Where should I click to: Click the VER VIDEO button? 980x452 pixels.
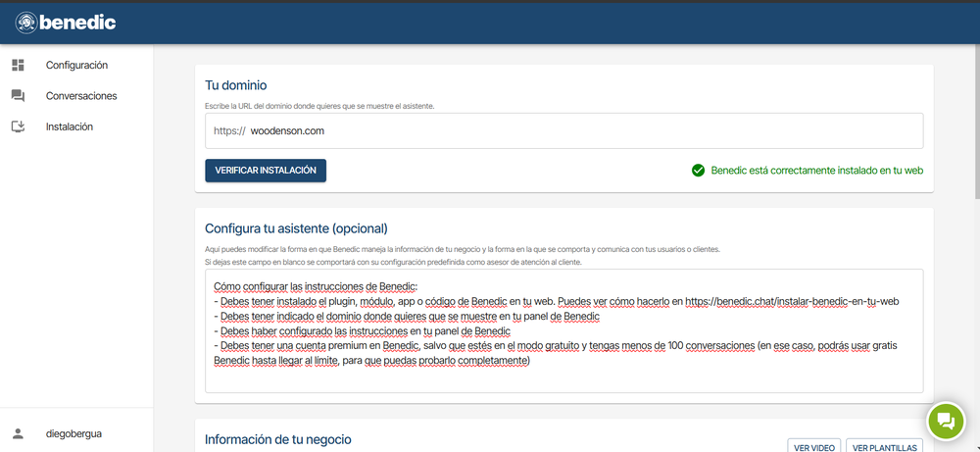(x=813, y=446)
